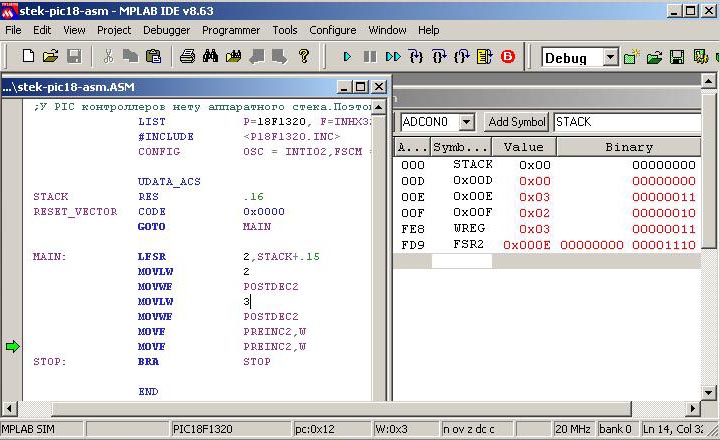Open the Configure menu
The width and height of the screenshot is (720, 440).
pyautogui.click(x=332, y=30)
